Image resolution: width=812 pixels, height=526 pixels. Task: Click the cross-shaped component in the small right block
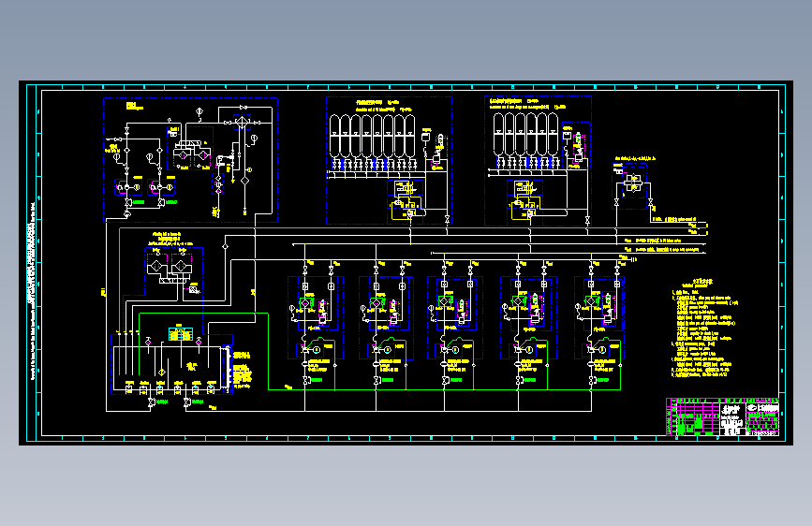click(633, 182)
